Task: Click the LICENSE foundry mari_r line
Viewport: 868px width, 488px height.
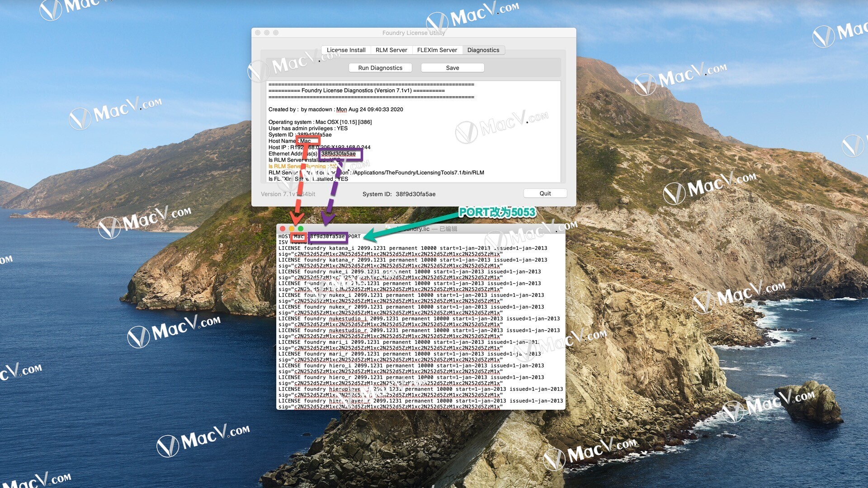Action: pos(410,354)
